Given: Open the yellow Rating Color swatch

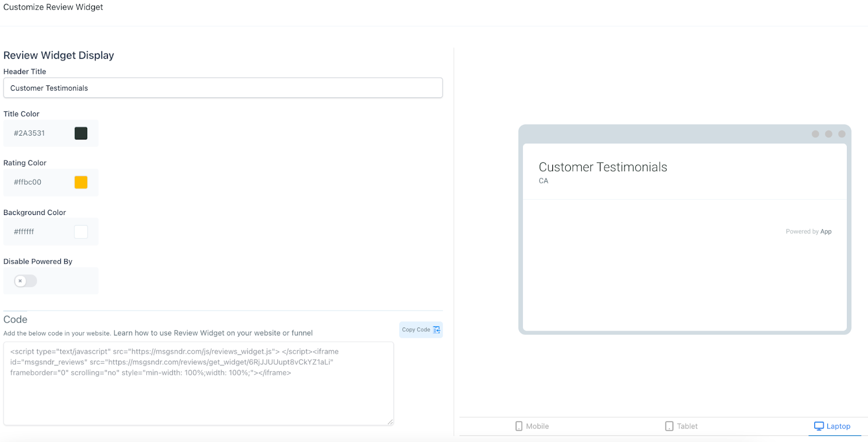Looking at the screenshot, I should pyautogui.click(x=81, y=182).
